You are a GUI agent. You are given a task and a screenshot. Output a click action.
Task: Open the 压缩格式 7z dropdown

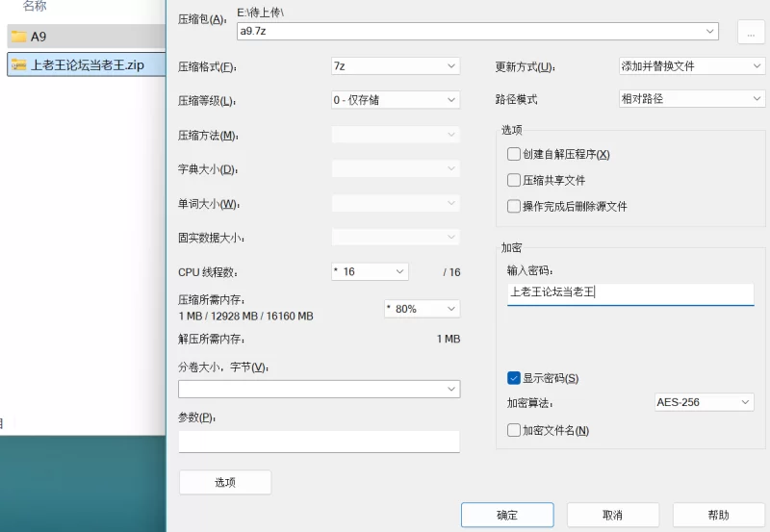click(x=396, y=65)
